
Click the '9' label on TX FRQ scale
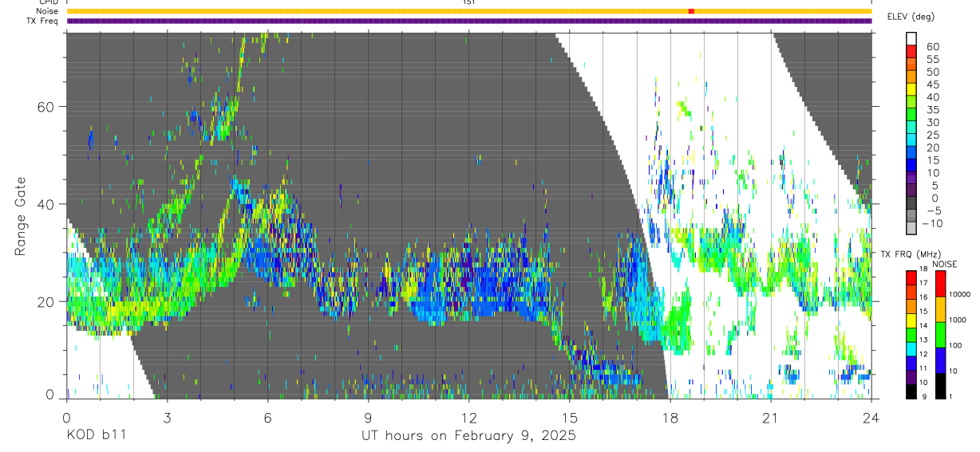(x=924, y=397)
